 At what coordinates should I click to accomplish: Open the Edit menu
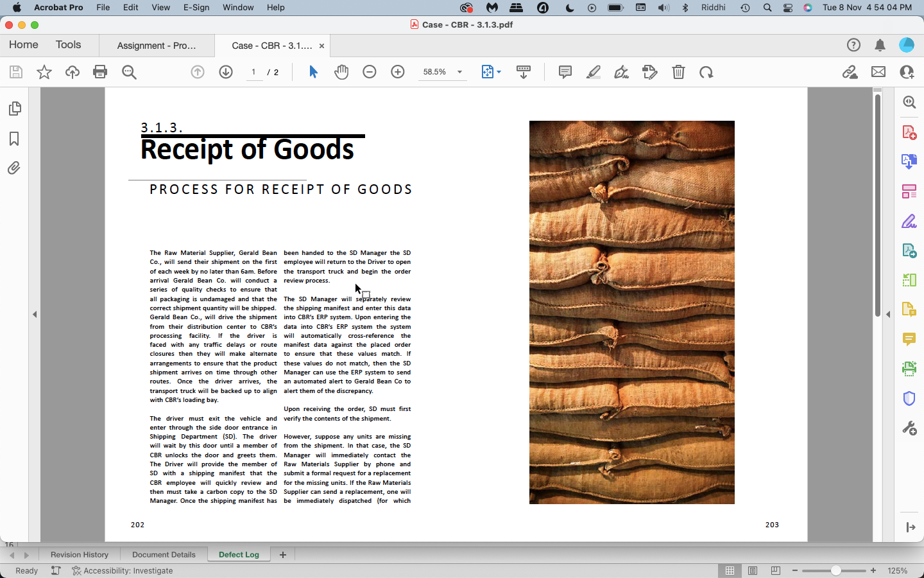coord(131,8)
